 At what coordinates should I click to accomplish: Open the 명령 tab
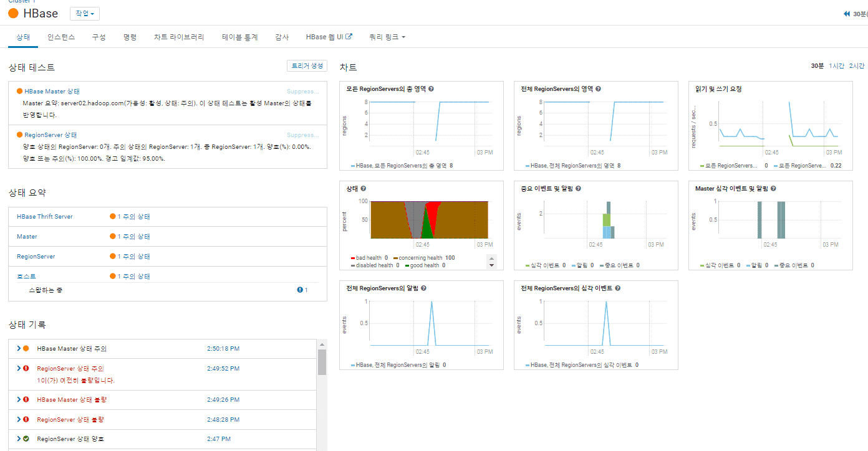point(130,37)
